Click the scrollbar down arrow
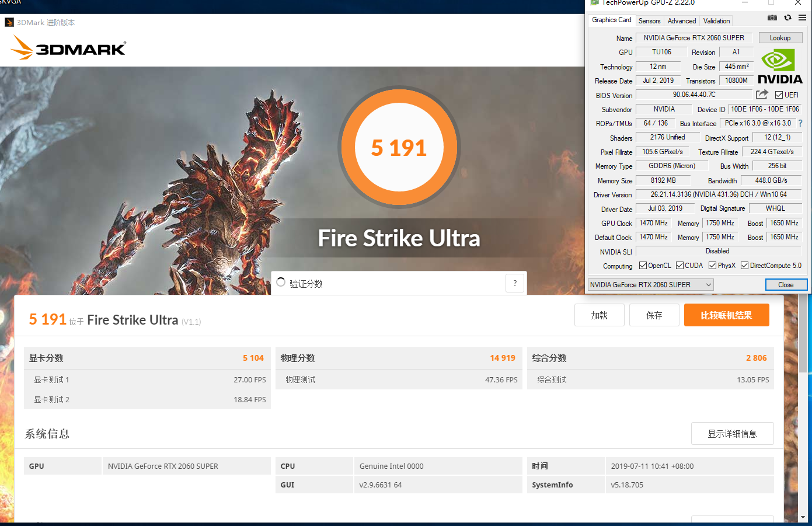The height and width of the screenshot is (526, 812). point(803,517)
